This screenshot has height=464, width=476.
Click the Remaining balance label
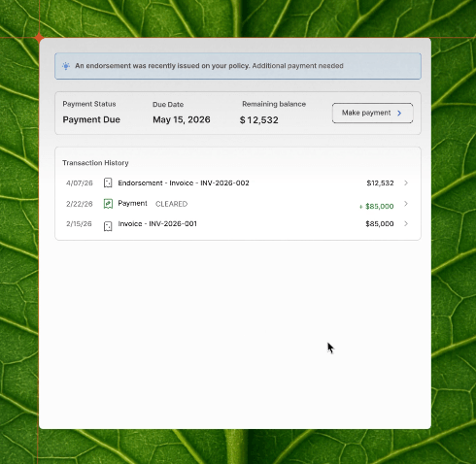click(x=274, y=104)
